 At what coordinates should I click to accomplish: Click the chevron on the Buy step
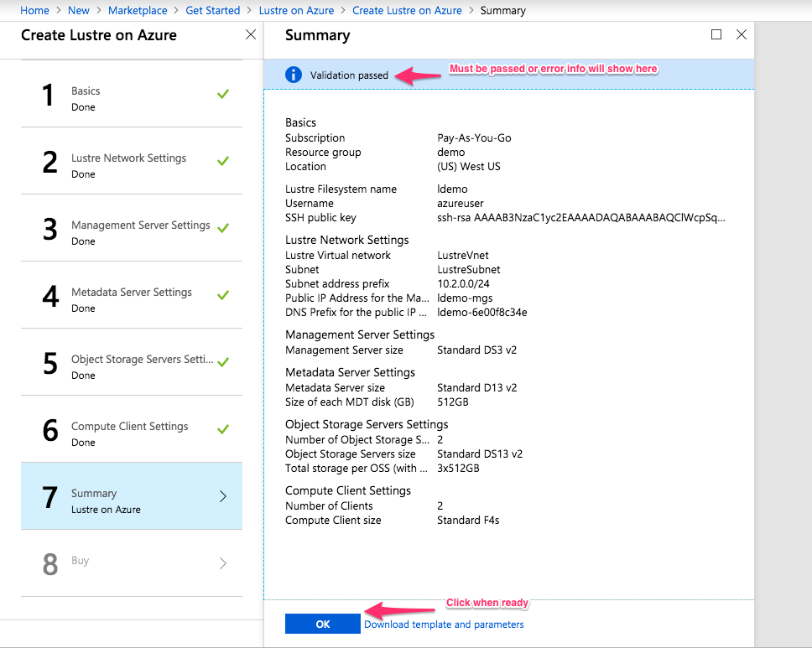223,563
